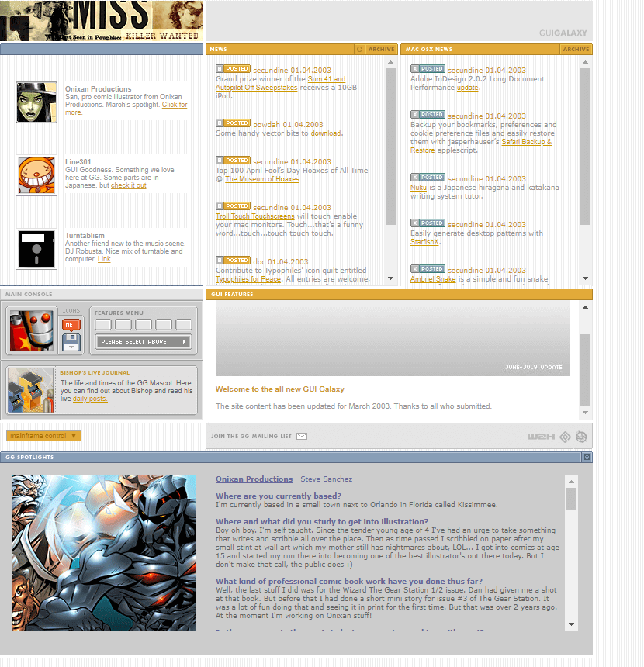Viewport: 644px width, 667px height.
Task: Click GG Spotlights scroll up arrow
Action: pyautogui.click(x=571, y=482)
